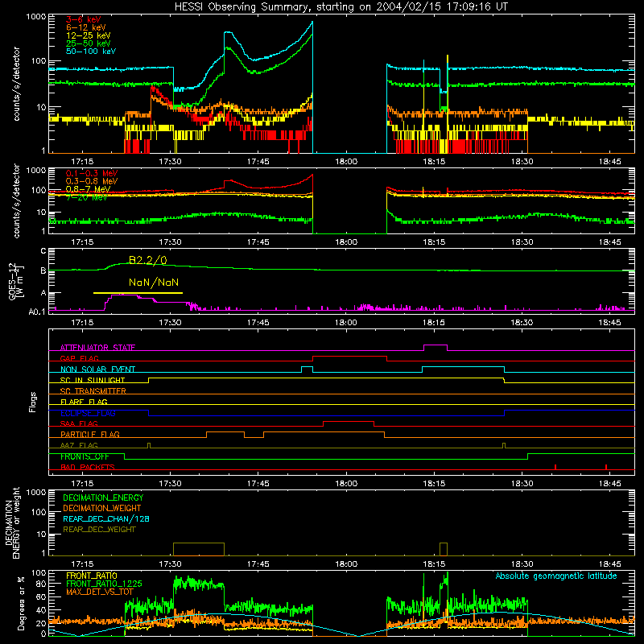The width and height of the screenshot is (644, 644).
Task: Click the NaN/NaN annotation in GOES panel
Action: tap(154, 283)
